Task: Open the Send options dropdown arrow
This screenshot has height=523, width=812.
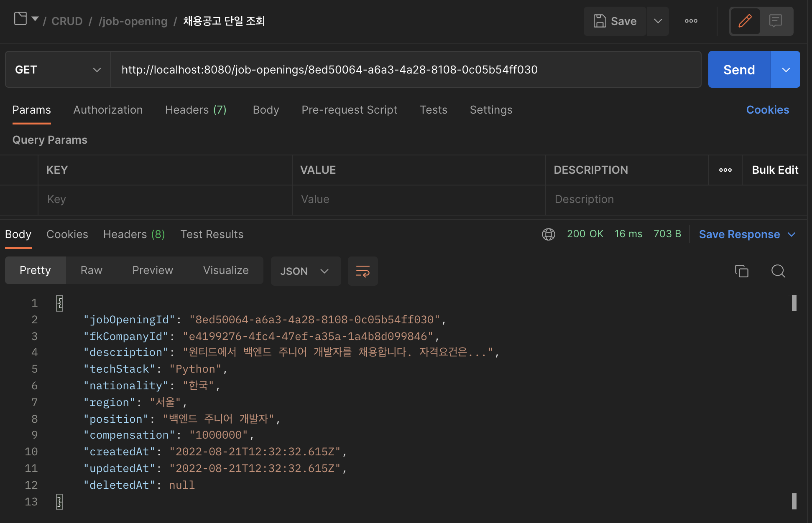Action: [x=786, y=70]
